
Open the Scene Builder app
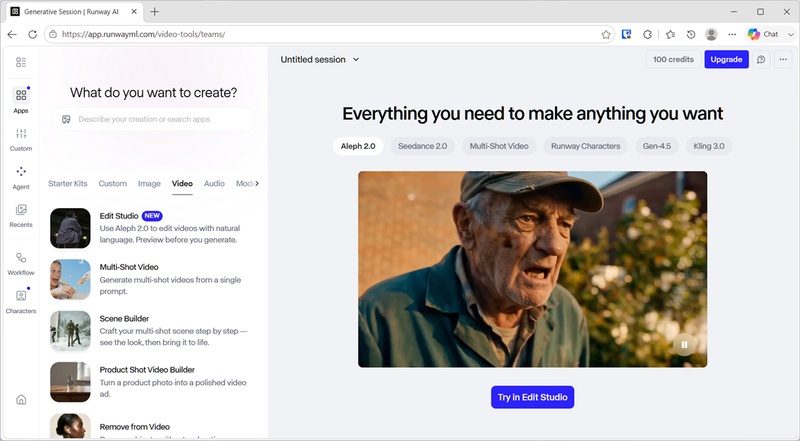click(x=151, y=330)
